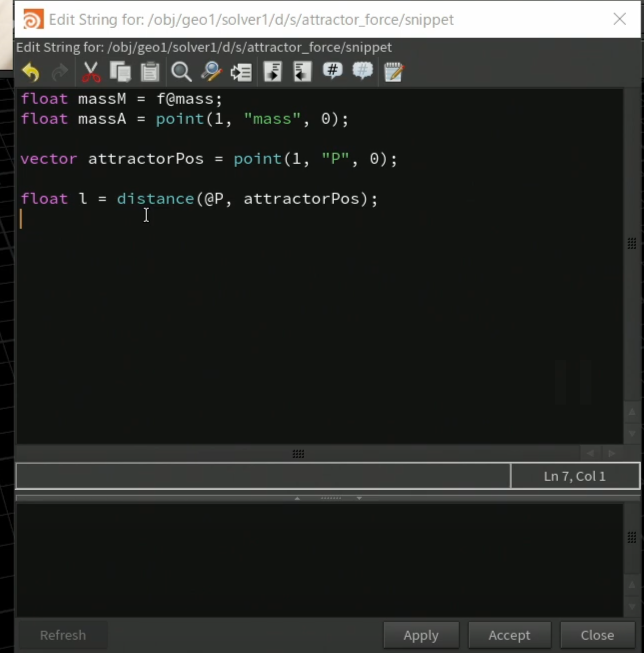The width and height of the screenshot is (644, 653).
Task: Open in external editor via notepad-pencil icon
Action: (x=394, y=72)
